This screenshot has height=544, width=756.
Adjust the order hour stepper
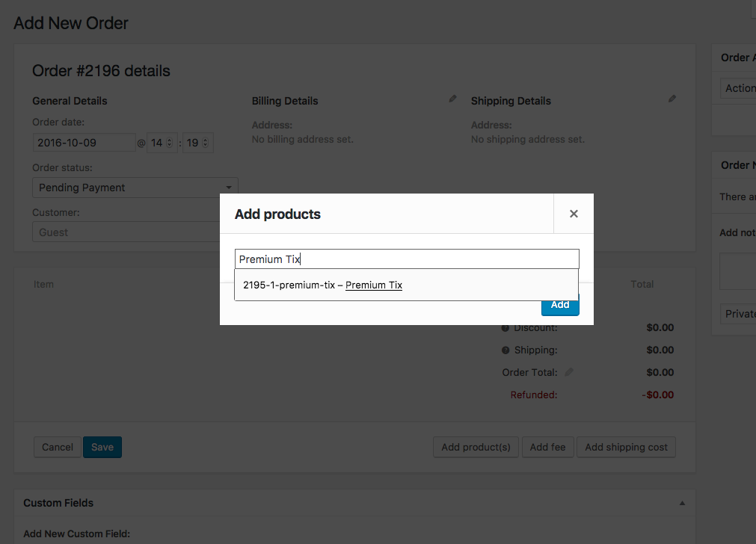click(169, 143)
